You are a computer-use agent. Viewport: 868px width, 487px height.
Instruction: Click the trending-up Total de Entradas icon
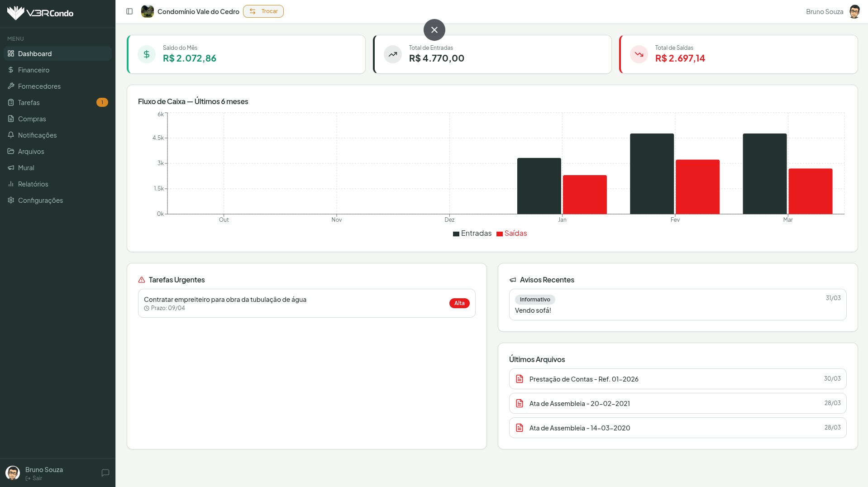pos(392,54)
